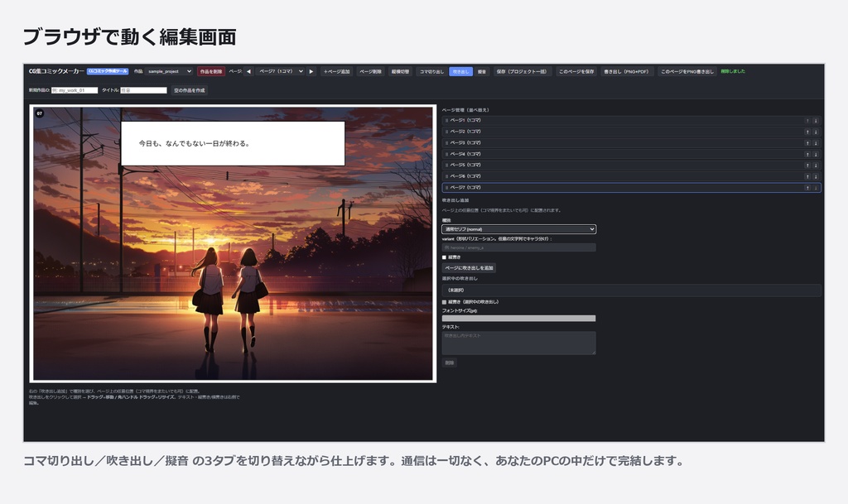Screen dimensions: 848x504
Task: Click 書き出し (PNG+PDF) button
Action: [x=626, y=71]
